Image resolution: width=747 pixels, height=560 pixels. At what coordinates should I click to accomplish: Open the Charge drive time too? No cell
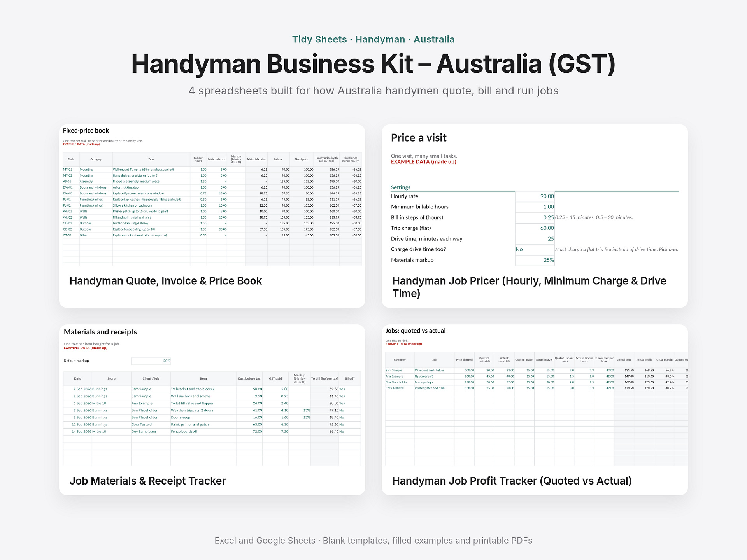(535, 250)
